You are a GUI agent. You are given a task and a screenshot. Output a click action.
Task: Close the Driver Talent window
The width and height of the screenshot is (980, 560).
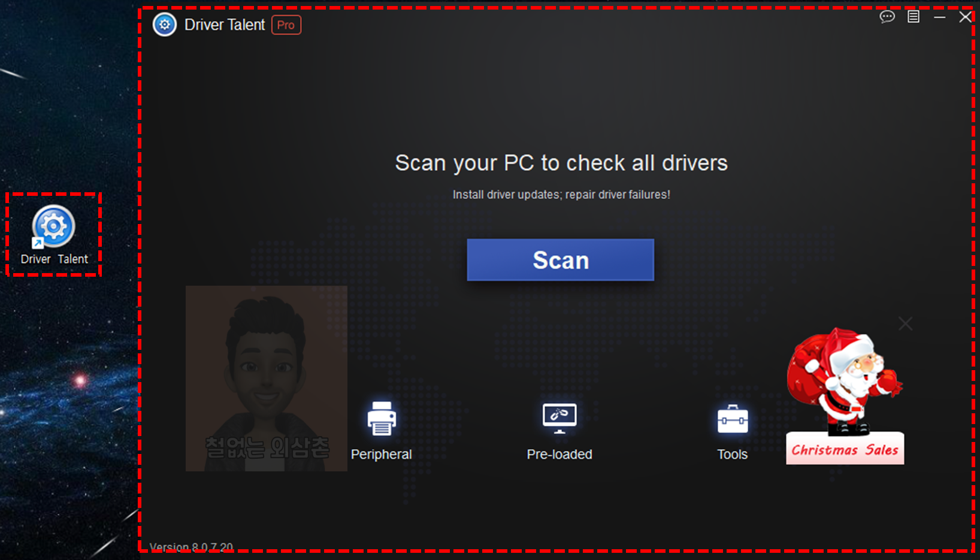(965, 17)
